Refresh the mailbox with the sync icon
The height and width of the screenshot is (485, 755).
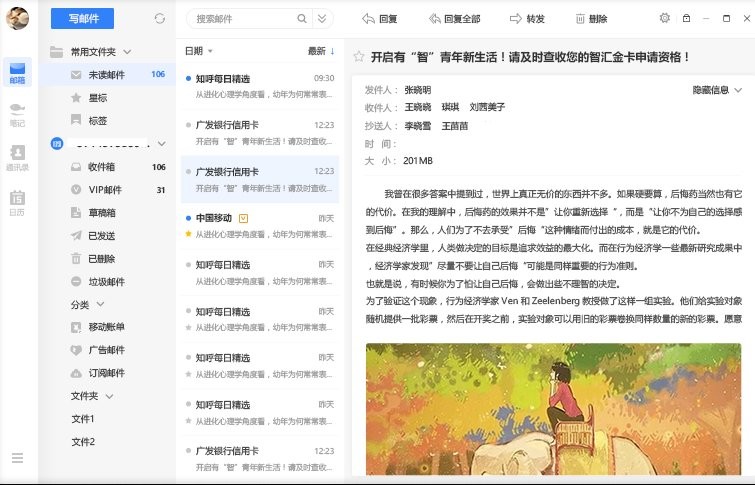click(x=159, y=19)
